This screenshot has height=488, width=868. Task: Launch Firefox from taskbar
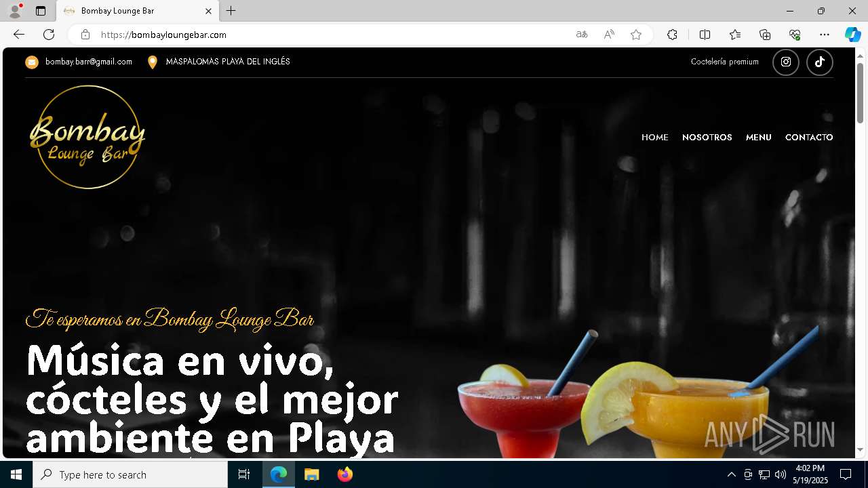click(x=345, y=474)
